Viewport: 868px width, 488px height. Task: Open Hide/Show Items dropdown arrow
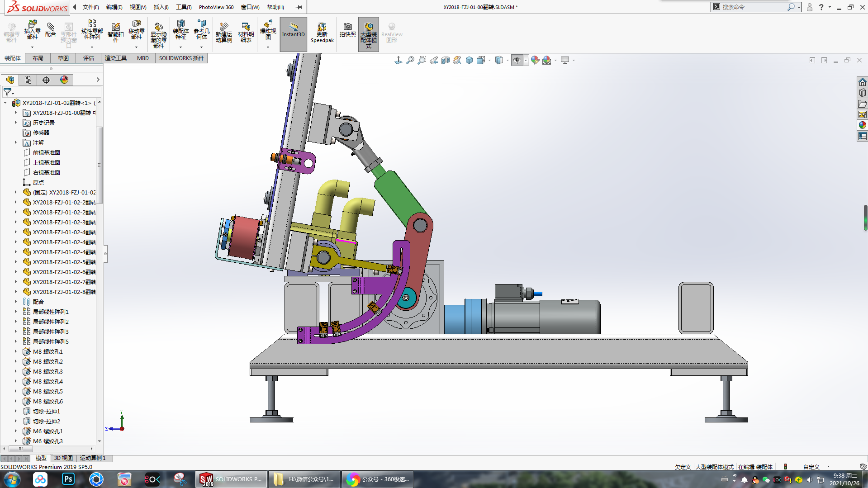tap(526, 60)
